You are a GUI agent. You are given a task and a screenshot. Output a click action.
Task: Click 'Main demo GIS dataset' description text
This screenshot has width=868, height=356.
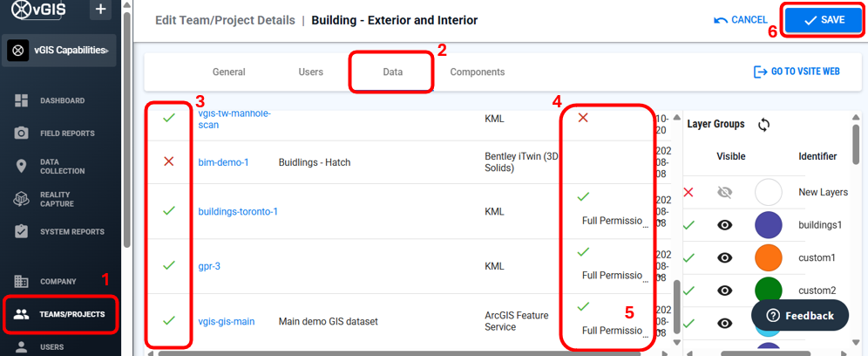pyautogui.click(x=329, y=321)
